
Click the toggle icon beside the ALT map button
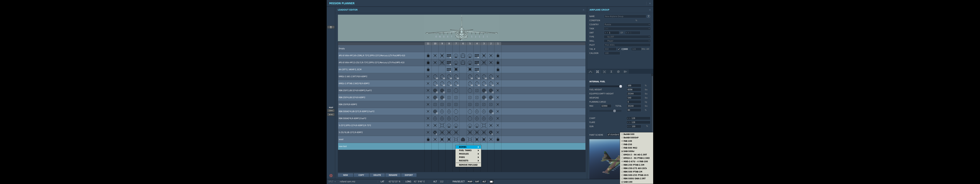pyautogui.click(x=492, y=182)
